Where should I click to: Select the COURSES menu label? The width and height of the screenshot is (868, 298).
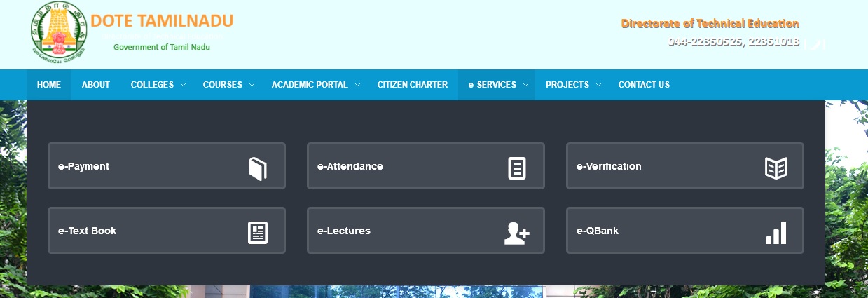click(223, 85)
